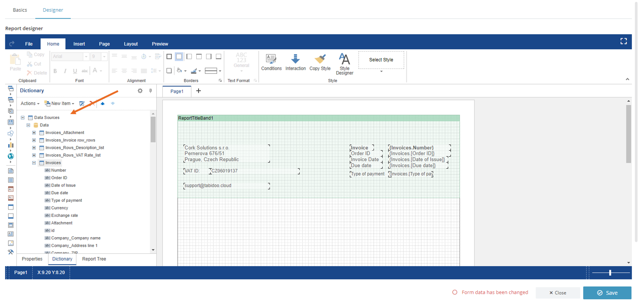Screen dimensions: 644x305
Task: Expand Invoices_Rows_VAT Rate_list node
Action: 34,155
